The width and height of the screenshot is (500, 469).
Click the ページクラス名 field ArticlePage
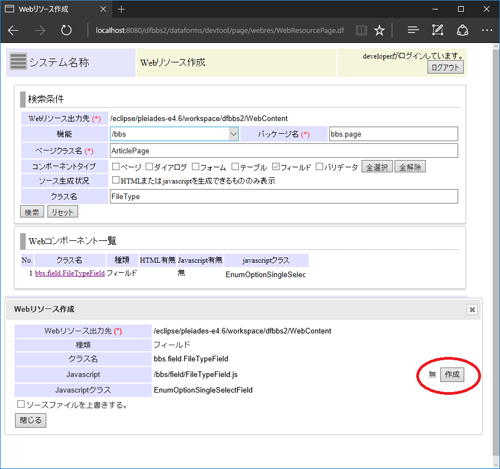coord(284,151)
